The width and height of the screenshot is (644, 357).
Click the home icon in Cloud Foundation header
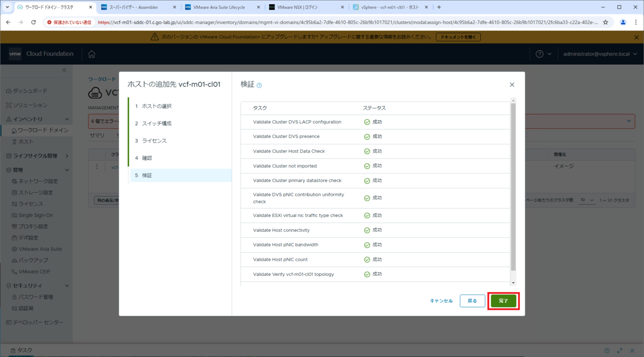pos(92,54)
